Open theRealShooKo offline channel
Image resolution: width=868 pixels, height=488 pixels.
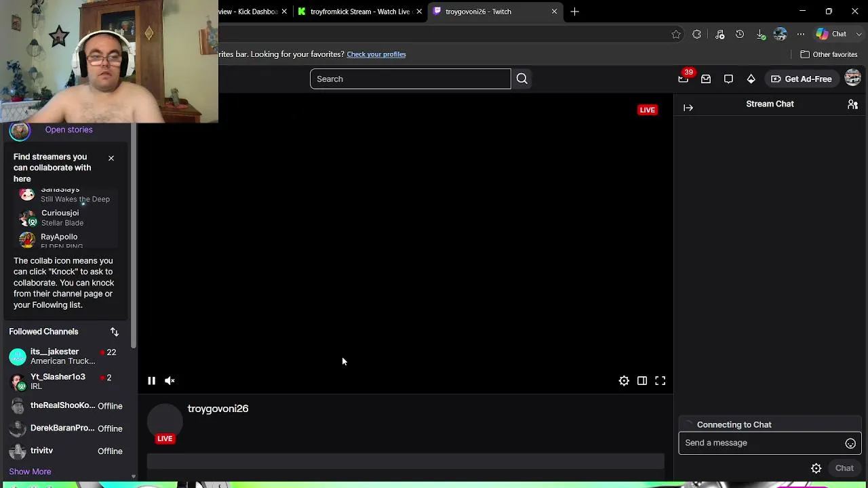click(x=66, y=406)
